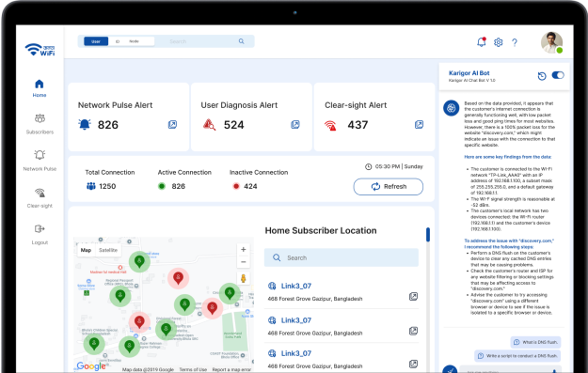Viewport: 588px width, 373px height.
Task: Switch map to Map view
Action: 86,250
